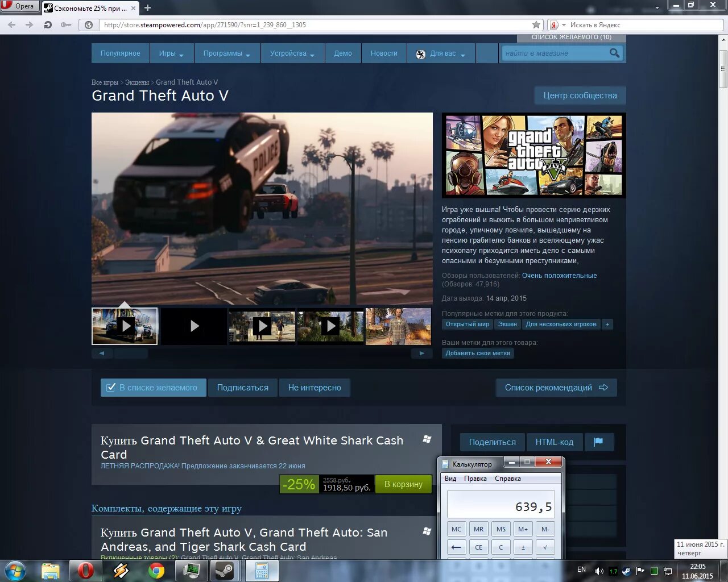Open 'Центр сообщества' community hub
Screen dimensions: 728x582
pyautogui.click(x=580, y=95)
